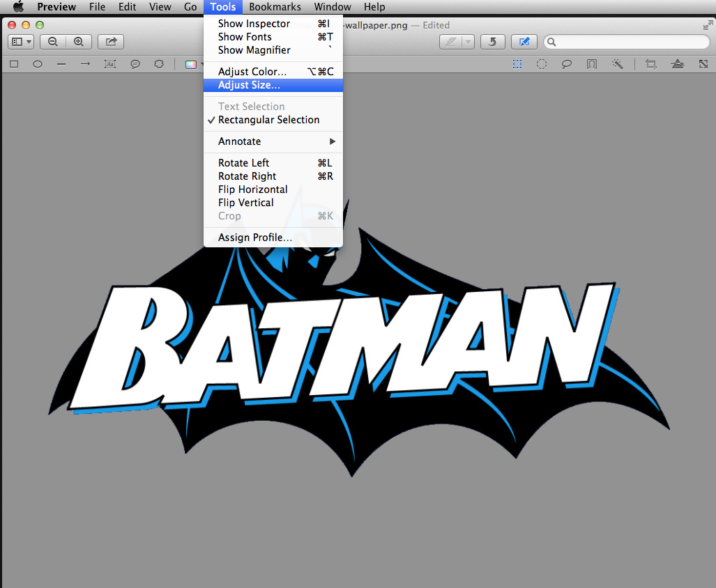
Task: Close the open Tools menu
Action: click(223, 7)
